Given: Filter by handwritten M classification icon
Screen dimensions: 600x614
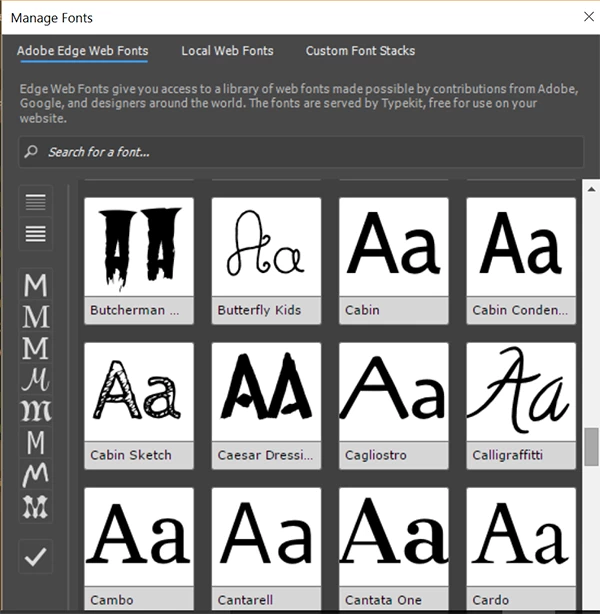Looking at the screenshot, I should coord(36,474).
